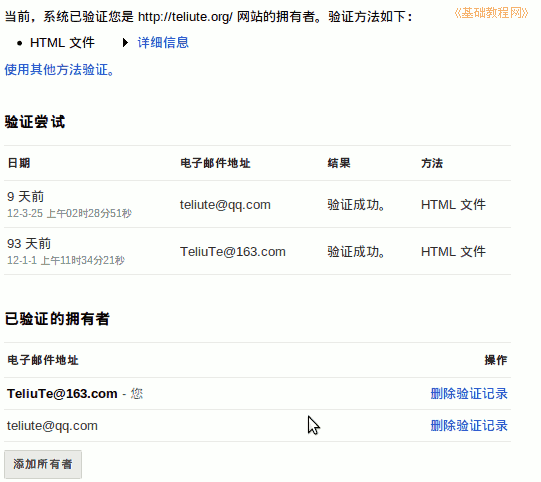Click teliute@qq.com in verification attempts
This screenshot has height=482, width=541.
coord(225,205)
